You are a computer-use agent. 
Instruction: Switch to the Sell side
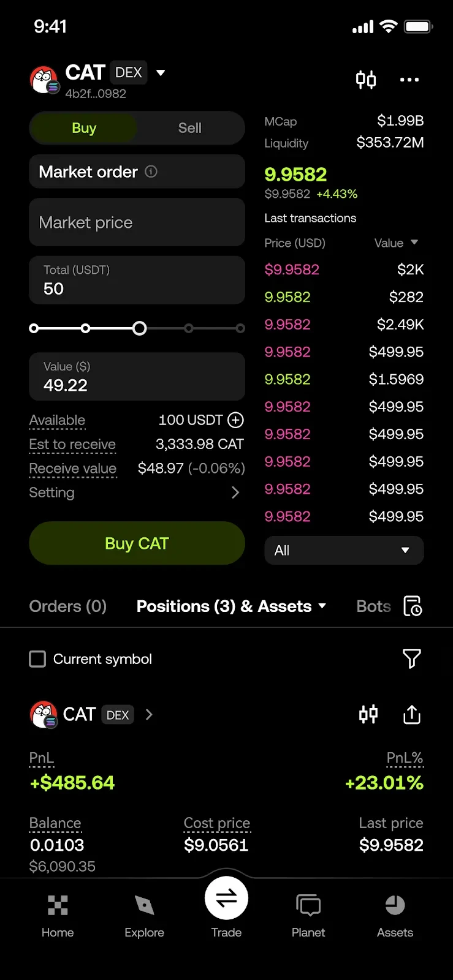tap(189, 128)
